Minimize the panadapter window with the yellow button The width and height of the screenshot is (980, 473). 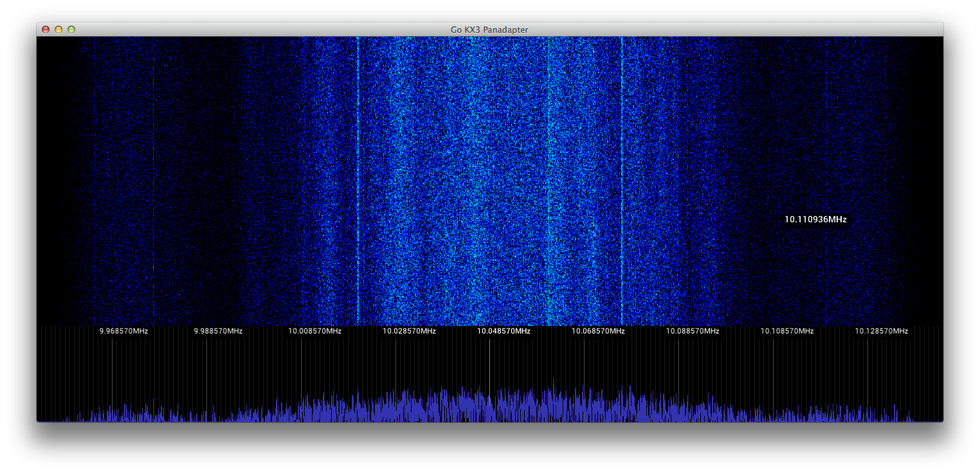click(59, 30)
